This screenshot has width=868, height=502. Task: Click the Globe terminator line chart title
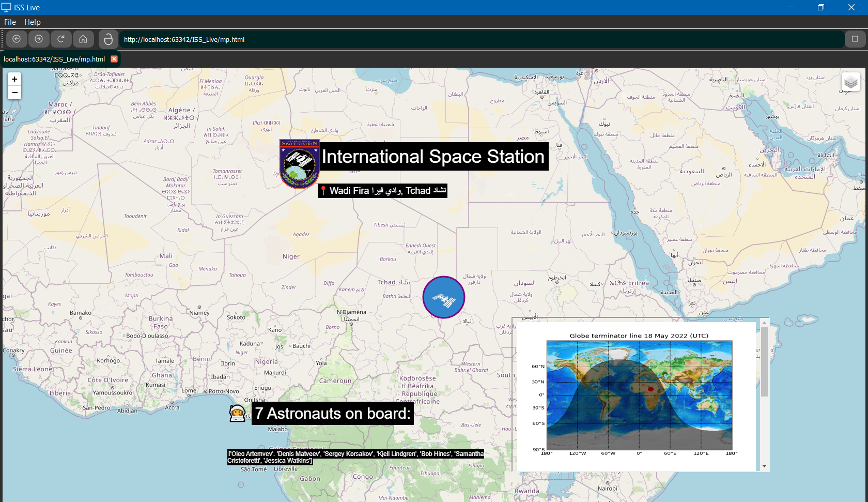click(x=639, y=336)
